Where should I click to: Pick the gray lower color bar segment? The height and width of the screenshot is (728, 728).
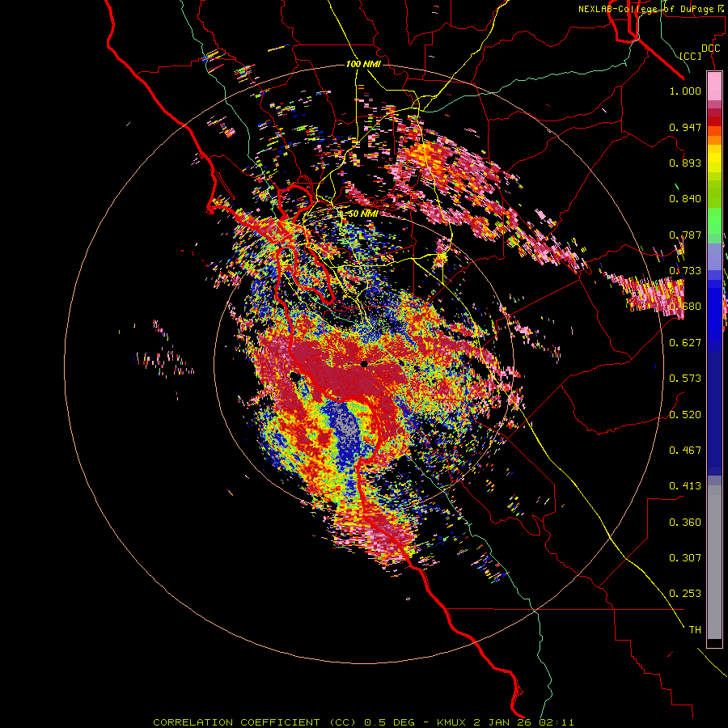(714, 562)
